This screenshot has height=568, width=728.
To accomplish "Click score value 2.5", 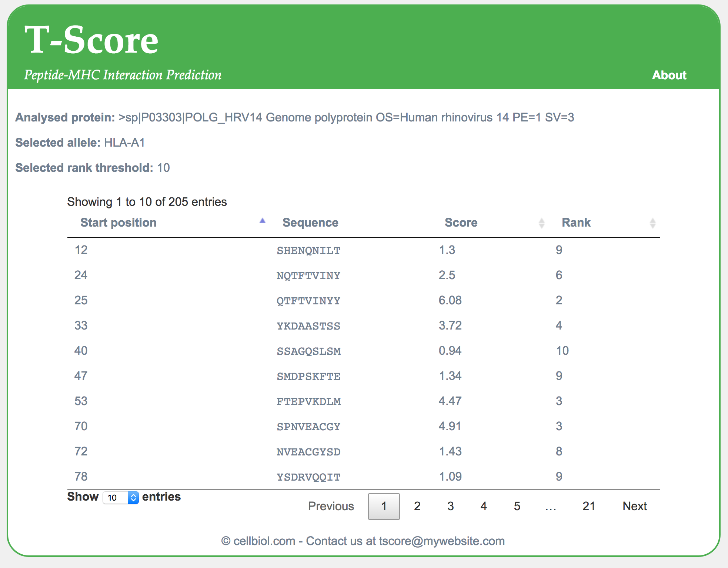I will (447, 275).
